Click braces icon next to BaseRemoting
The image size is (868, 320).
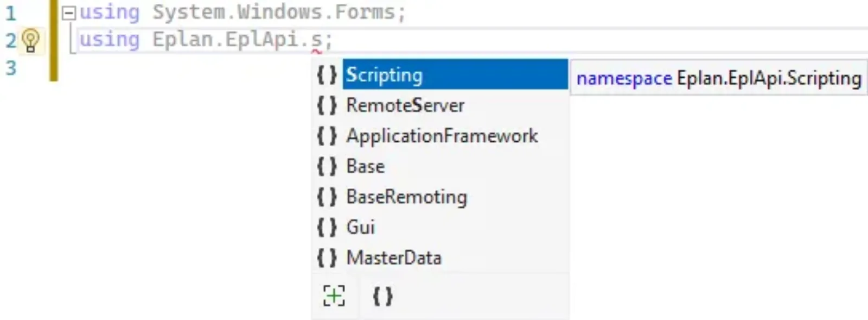coord(327,197)
